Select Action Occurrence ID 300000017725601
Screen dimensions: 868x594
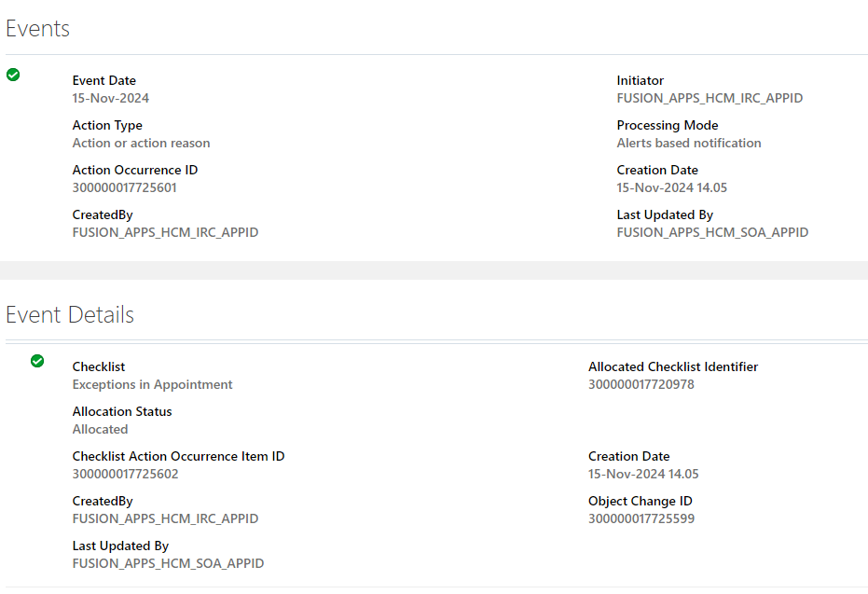pyautogui.click(x=125, y=187)
